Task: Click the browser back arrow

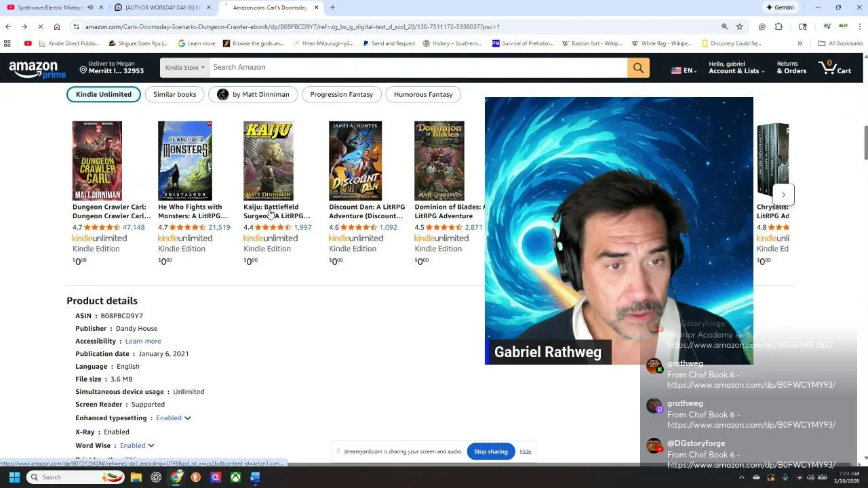Action: click(x=7, y=26)
